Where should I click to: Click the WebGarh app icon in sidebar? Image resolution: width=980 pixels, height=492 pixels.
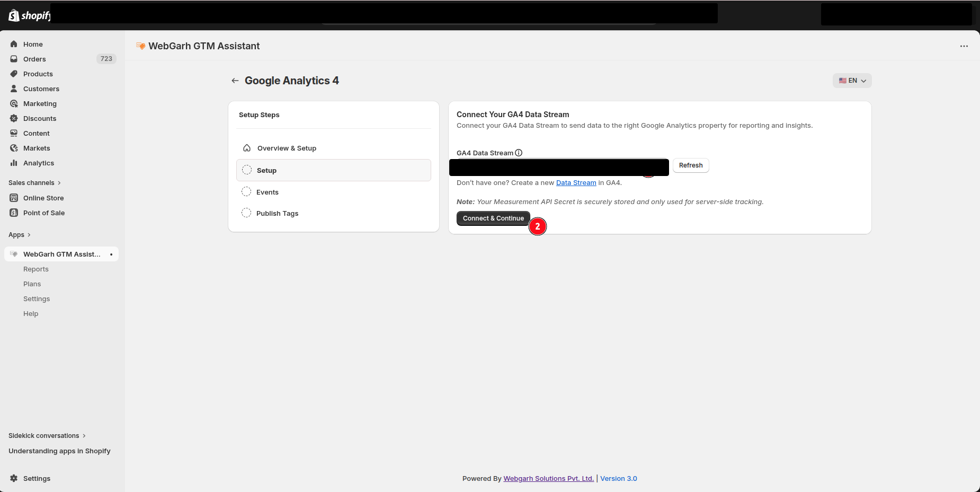point(14,254)
